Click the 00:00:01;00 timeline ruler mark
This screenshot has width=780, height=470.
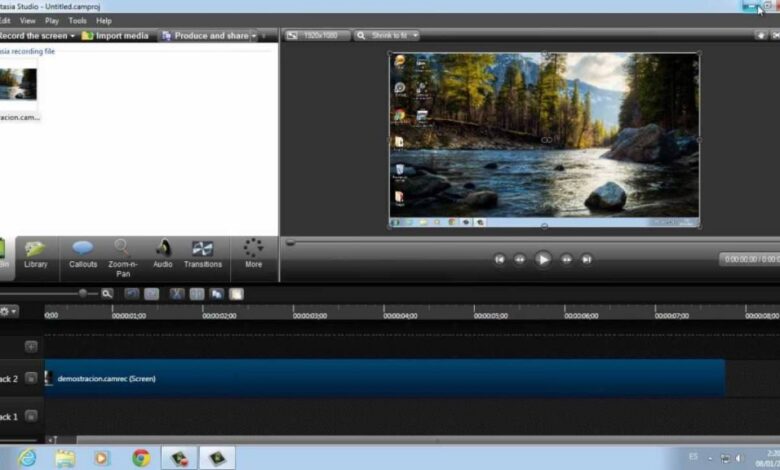point(129,315)
